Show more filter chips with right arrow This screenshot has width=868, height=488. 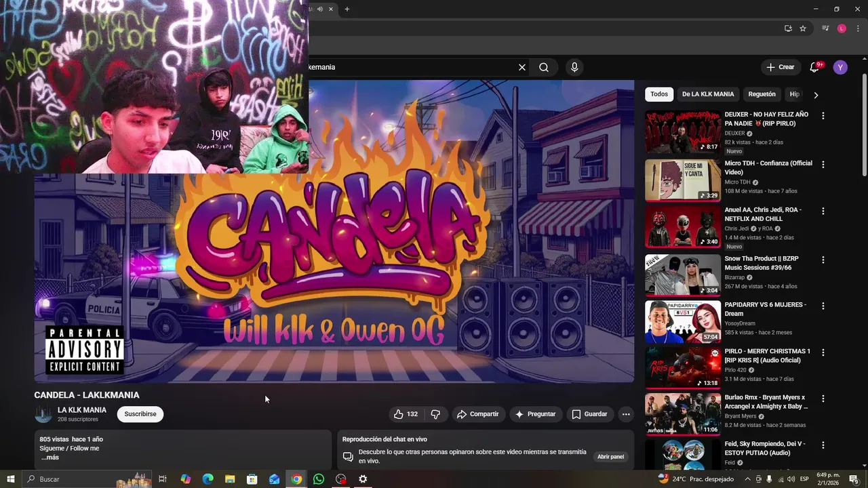click(816, 95)
